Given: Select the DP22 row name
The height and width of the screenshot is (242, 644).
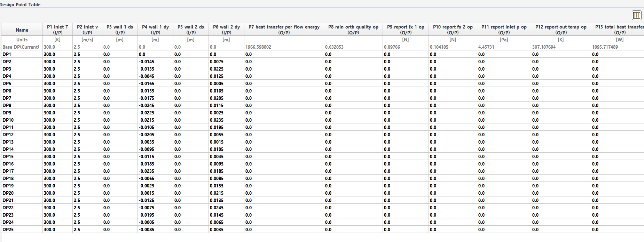Looking at the screenshot, I should coord(8,208).
